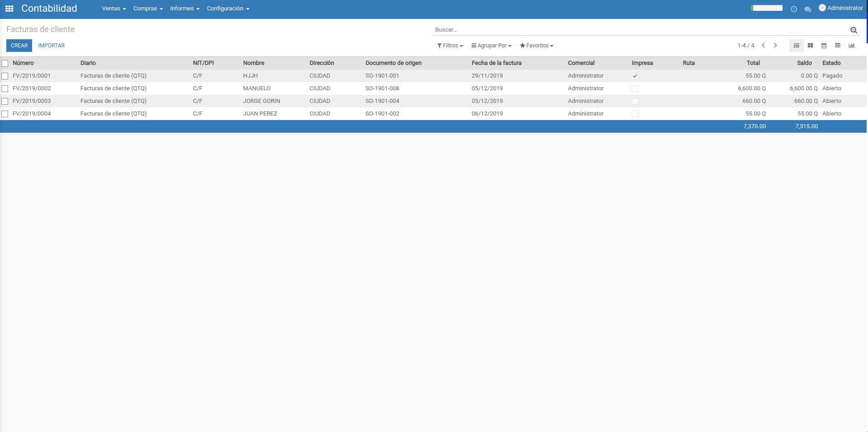Select checkbox for FV/2019/0004
This screenshot has height=432, width=868.
pyautogui.click(x=5, y=114)
